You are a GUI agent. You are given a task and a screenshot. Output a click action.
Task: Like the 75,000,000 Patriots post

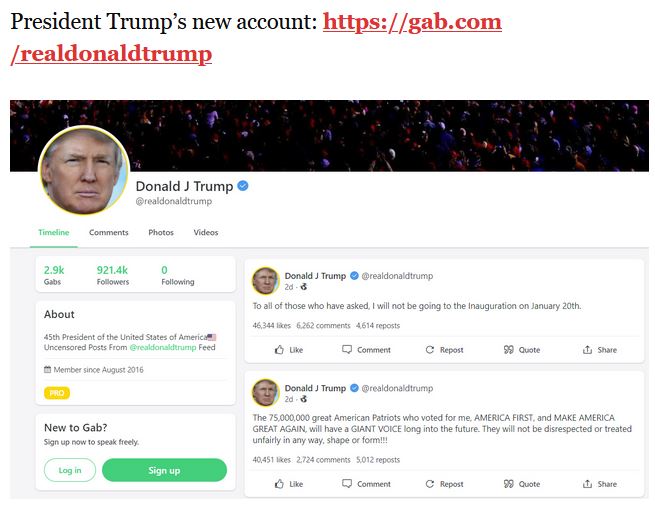pyautogui.click(x=289, y=484)
